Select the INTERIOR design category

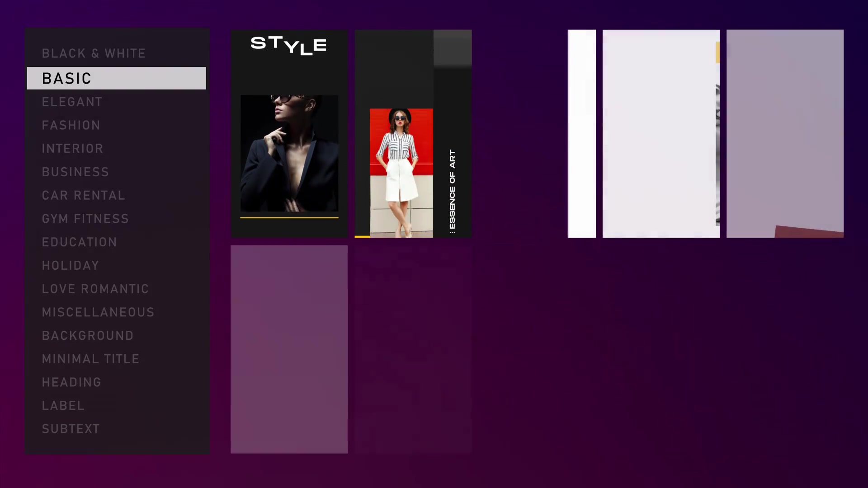tap(73, 148)
